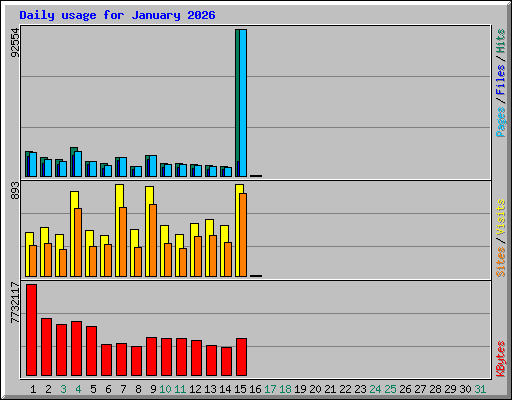Click the 7732117 axis value
512x400 pixels.
(15, 303)
